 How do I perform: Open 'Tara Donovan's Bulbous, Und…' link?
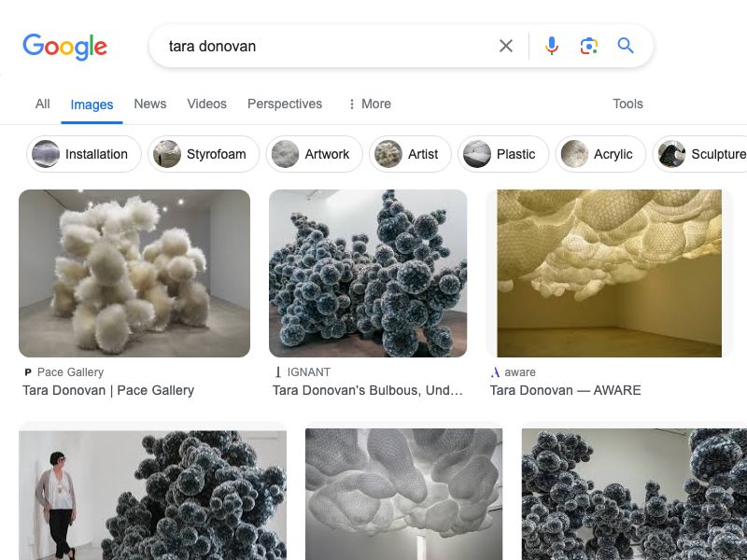point(368,390)
